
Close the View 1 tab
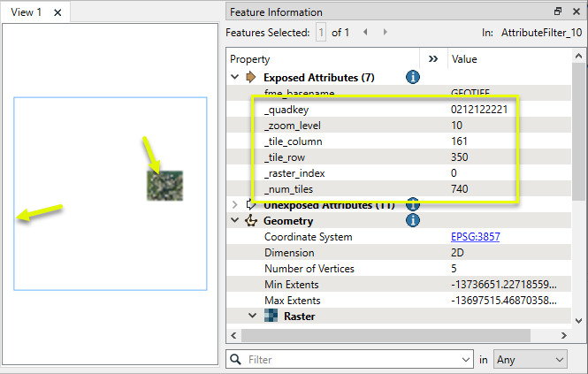[57, 12]
